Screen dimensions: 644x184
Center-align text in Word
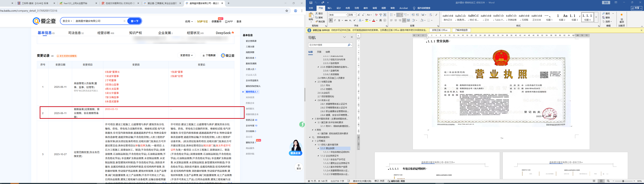(396, 20)
